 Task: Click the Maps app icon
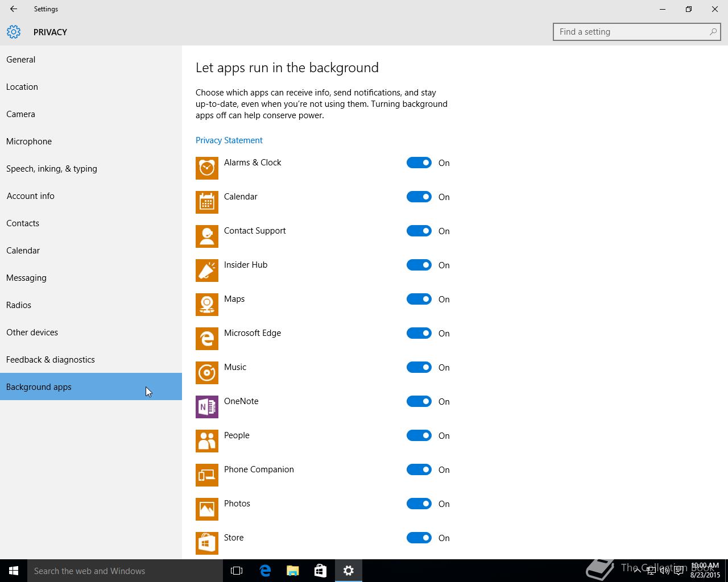pyautogui.click(x=207, y=305)
